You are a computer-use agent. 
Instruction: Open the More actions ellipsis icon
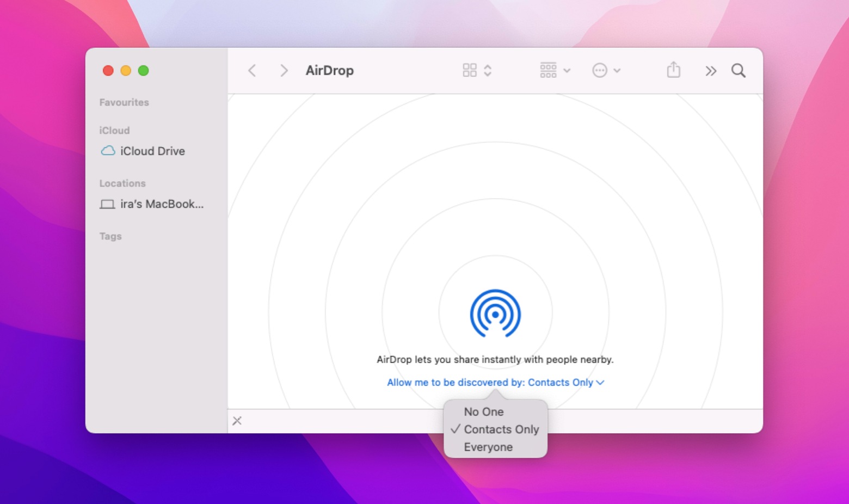[600, 70]
